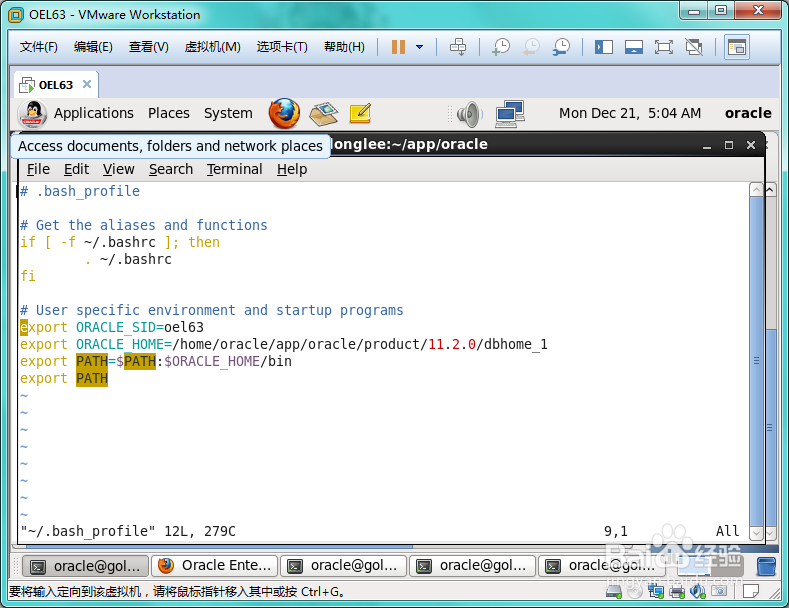Open the terminal Help menu

(292, 169)
